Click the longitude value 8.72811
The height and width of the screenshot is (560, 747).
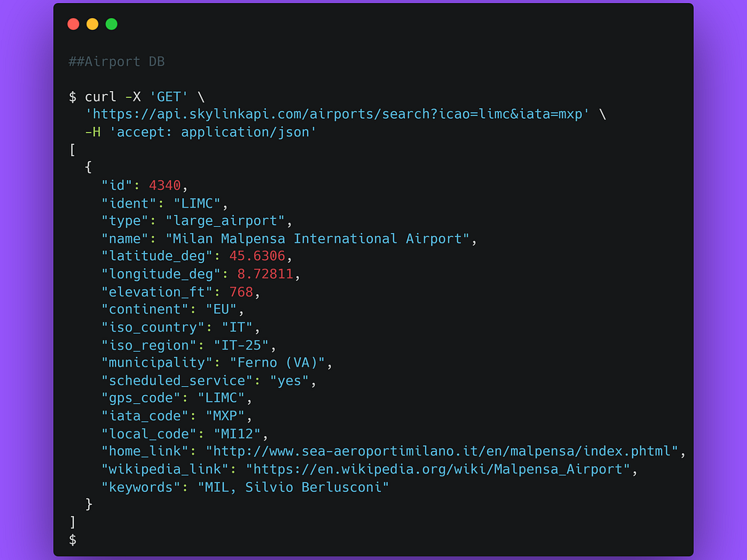pyautogui.click(x=265, y=274)
